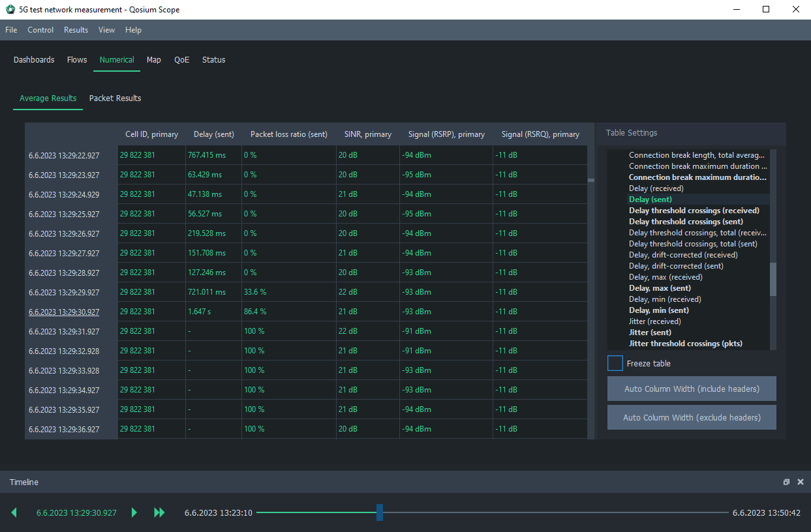Click the Packet loss ratio (sent) column header
Image resolution: width=811 pixels, height=532 pixels.
click(288, 134)
